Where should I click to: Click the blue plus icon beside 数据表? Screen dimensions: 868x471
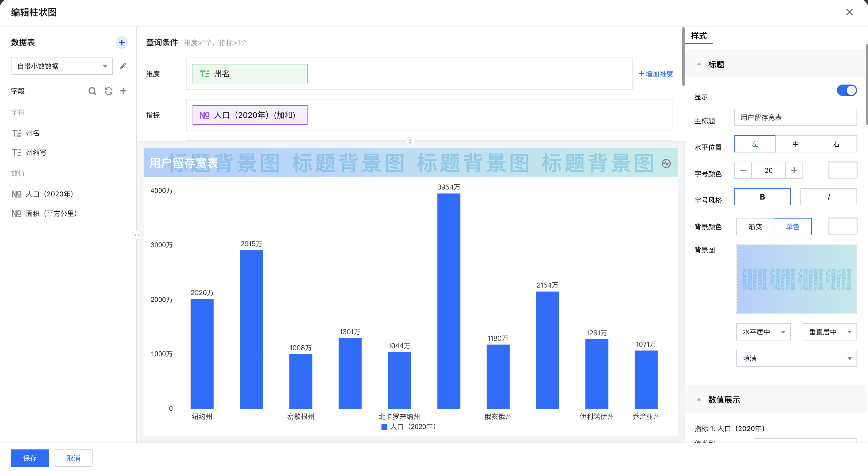(122, 43)
